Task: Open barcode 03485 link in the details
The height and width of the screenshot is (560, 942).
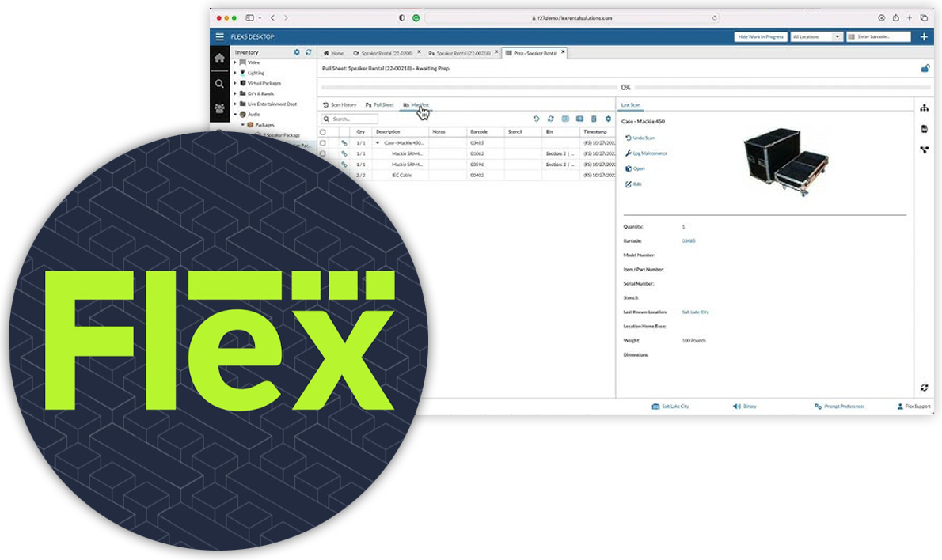Action: 689,241
